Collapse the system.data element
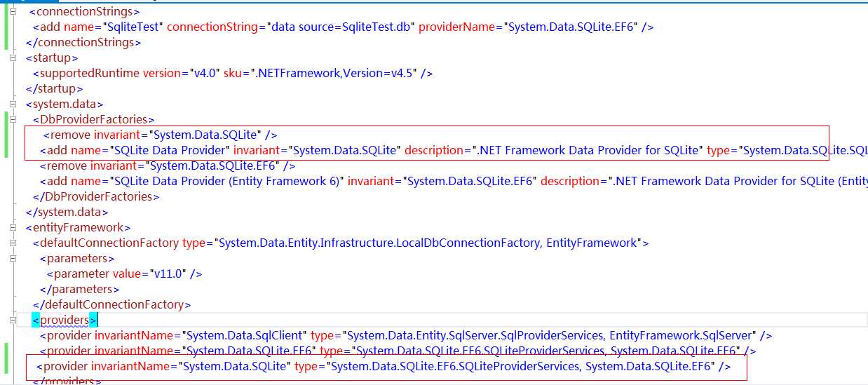 (13, 104)
